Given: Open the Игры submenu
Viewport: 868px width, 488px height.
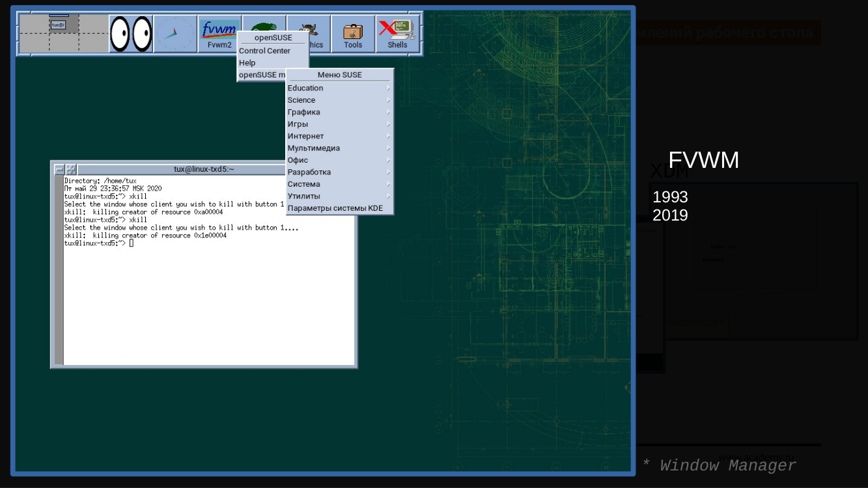Looking at the screenshot, I should [340, 124].
